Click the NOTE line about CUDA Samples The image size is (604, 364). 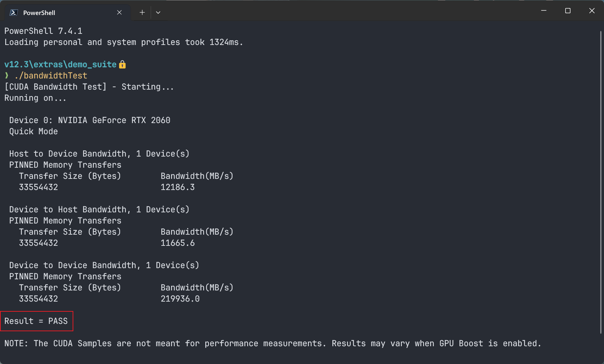[x=273, y=343]
